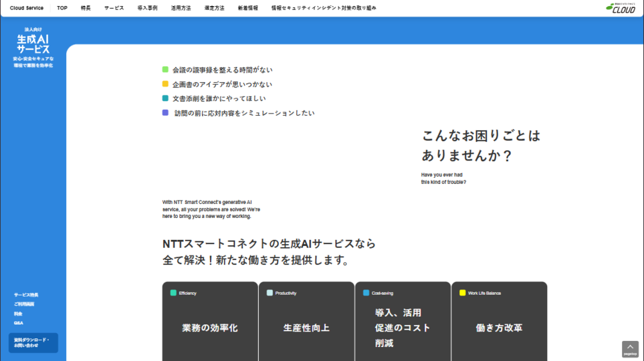This screenshot has height=361, width=644.
Task: Open the 新着情報 navigation item
Action: point(248,8)
